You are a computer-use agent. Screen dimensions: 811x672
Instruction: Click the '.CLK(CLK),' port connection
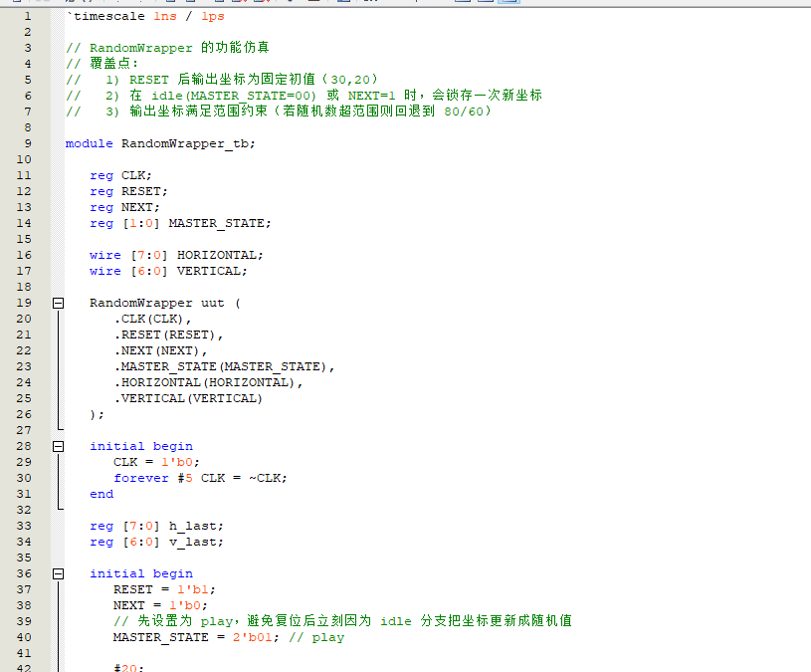[152, 320]
